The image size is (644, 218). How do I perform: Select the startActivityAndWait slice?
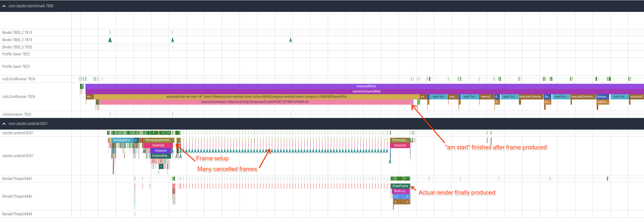366,91
